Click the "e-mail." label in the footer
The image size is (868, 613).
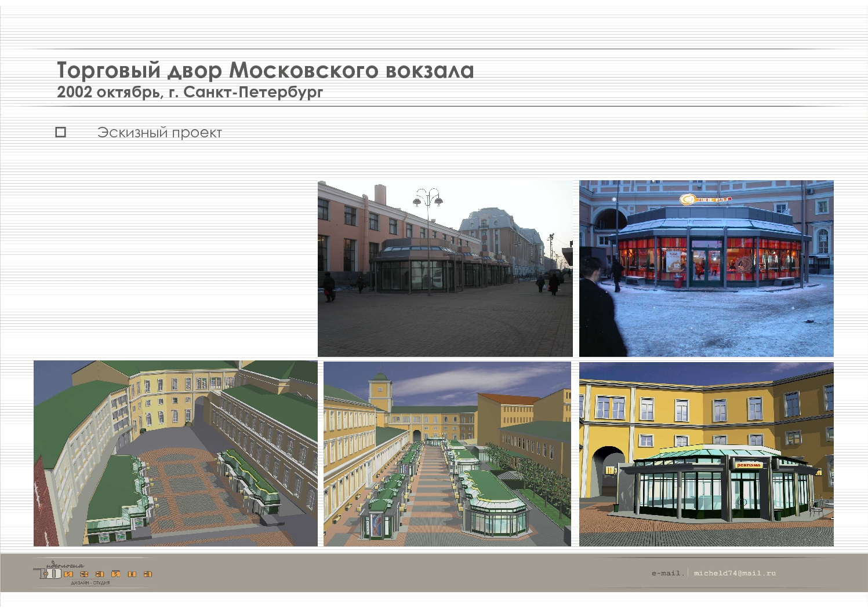tap(667, 573)
